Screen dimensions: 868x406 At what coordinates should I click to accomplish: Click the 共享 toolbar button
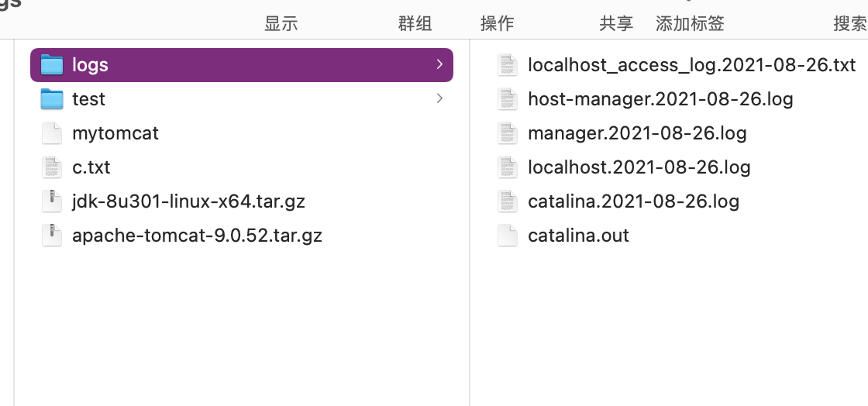click(616, 23)
